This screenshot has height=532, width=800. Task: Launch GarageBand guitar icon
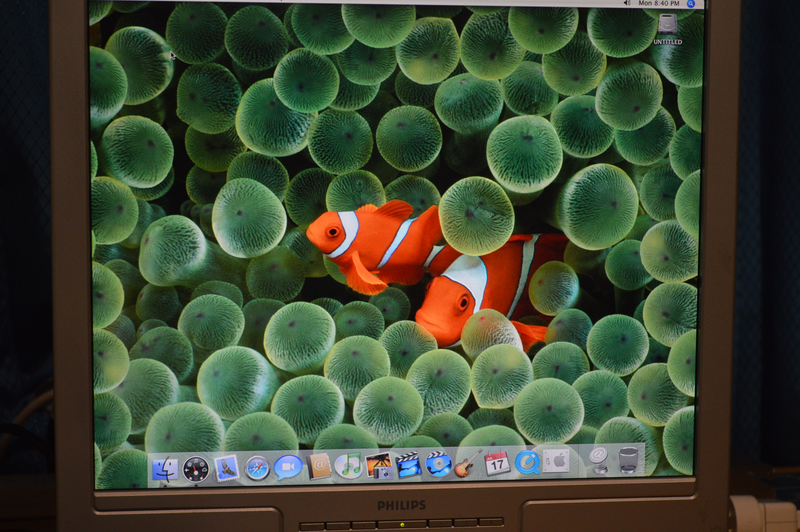click(x=468, y=463)
